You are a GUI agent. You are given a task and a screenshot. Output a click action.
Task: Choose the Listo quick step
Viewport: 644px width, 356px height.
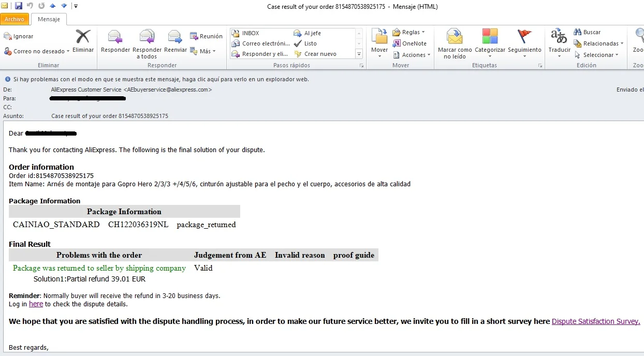(x=305, y=43)
